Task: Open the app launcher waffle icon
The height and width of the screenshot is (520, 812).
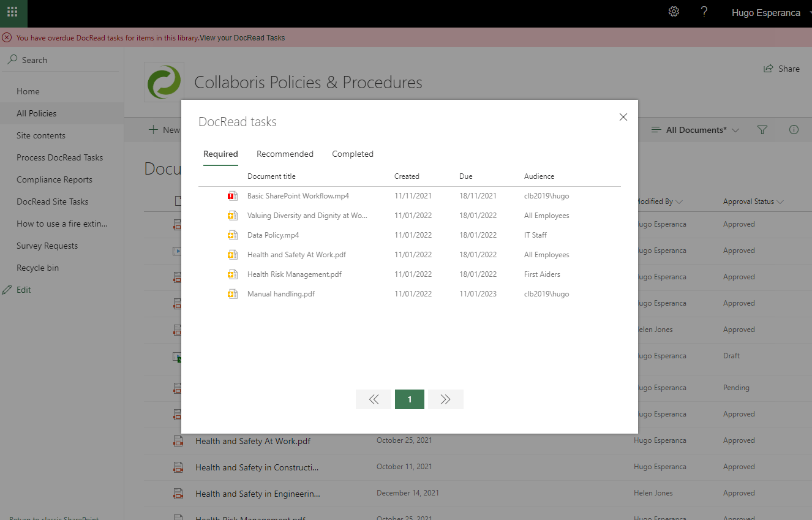Action: [12, 12]
